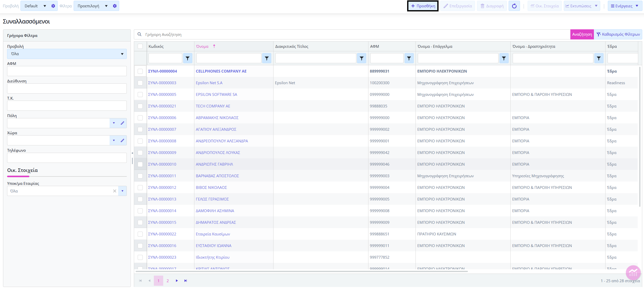This screenshot has width=644, height=289.
Task: Open the Φίλτρα filter settings gear
Action: 115,6
